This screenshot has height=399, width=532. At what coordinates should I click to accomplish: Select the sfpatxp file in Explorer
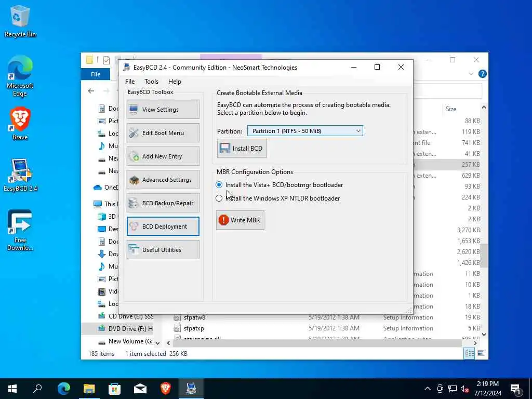(x=194, y=328)
